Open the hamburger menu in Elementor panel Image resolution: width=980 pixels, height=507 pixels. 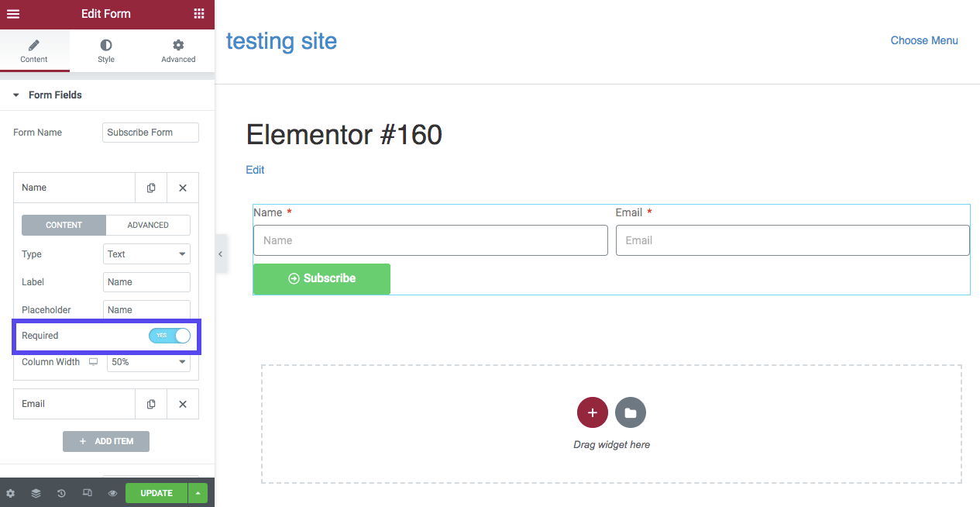(x=13, y=14)
